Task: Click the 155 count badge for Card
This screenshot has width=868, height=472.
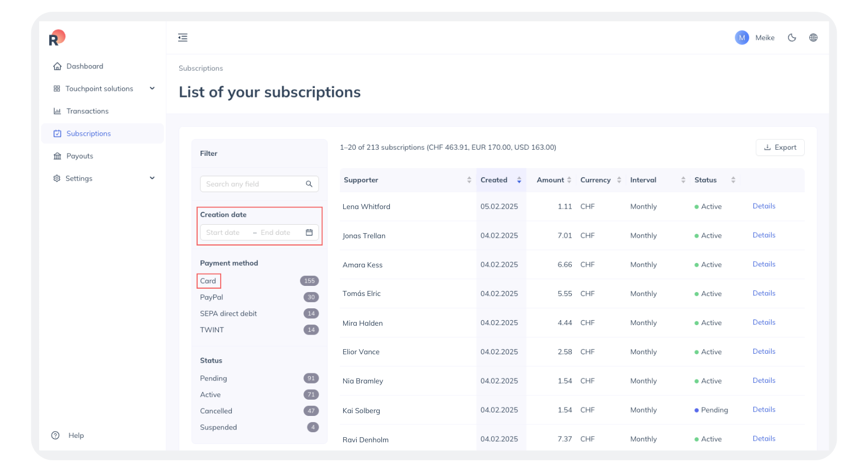Action: (310, 281)
